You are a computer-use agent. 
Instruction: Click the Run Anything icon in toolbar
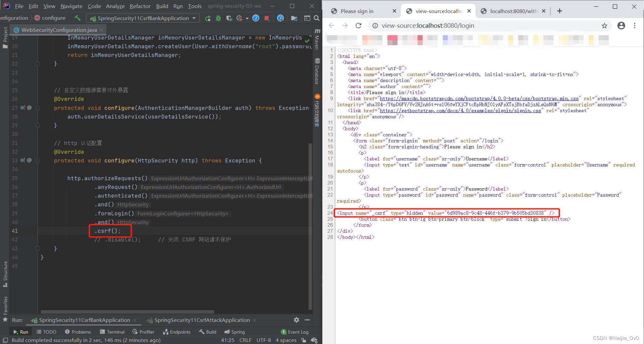coord(307,18)
